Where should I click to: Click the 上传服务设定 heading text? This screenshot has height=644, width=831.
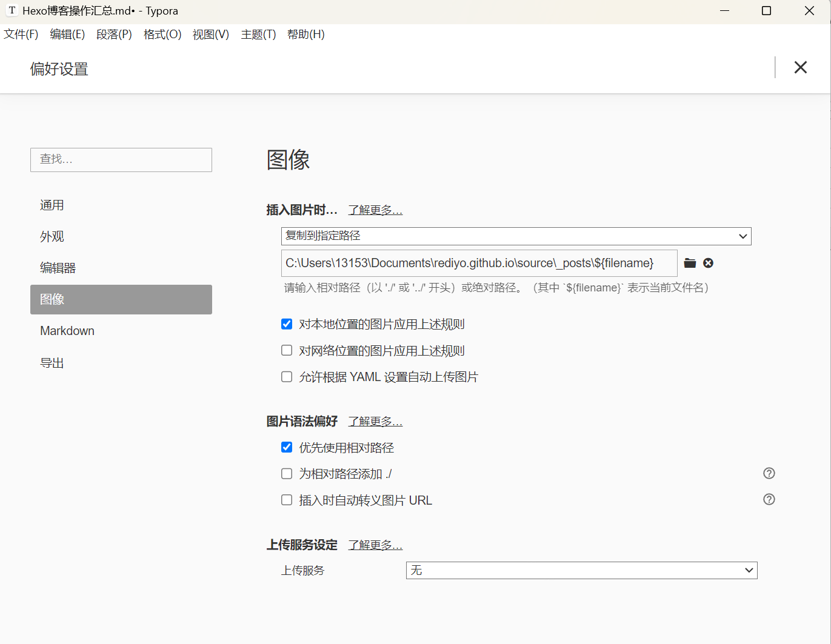click(x=302, y=545)
